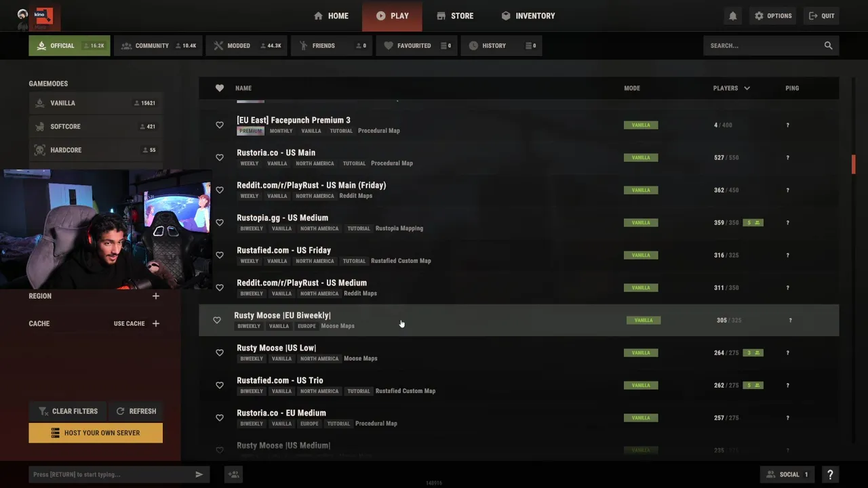Click the search magnifier icon
This screenshot has width=868, height=488.
[x=828, y=45]
